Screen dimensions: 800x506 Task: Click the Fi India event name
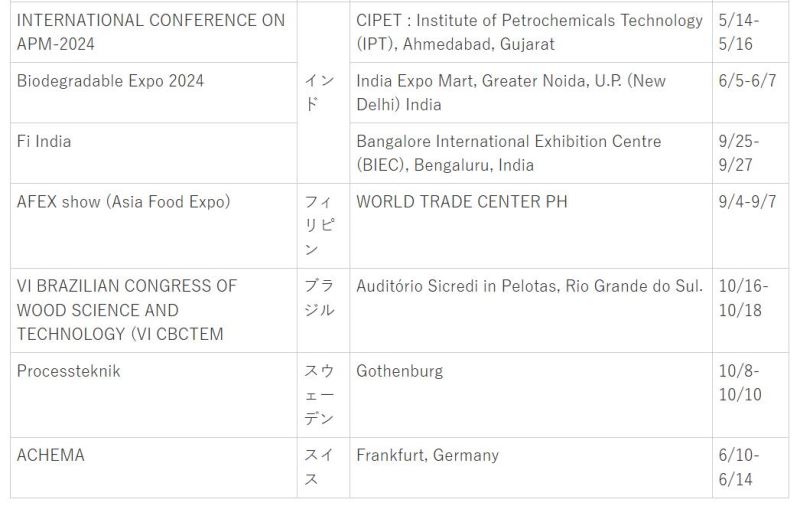44,142
